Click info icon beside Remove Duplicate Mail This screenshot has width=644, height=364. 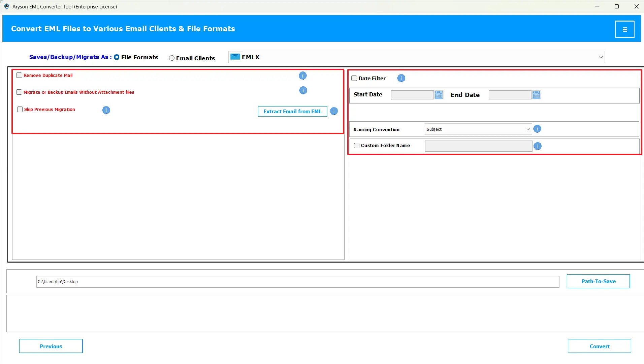302,75
